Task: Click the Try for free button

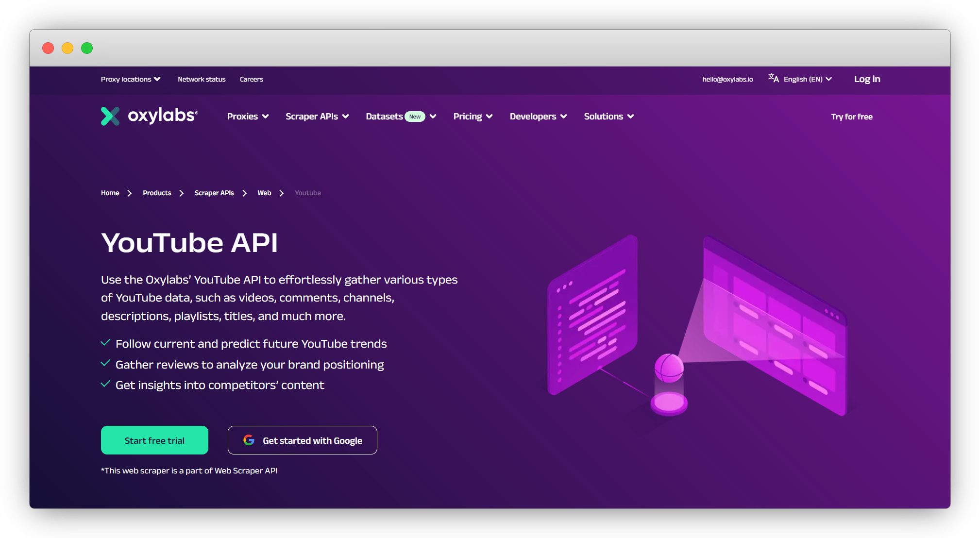Action: (852, 117)
